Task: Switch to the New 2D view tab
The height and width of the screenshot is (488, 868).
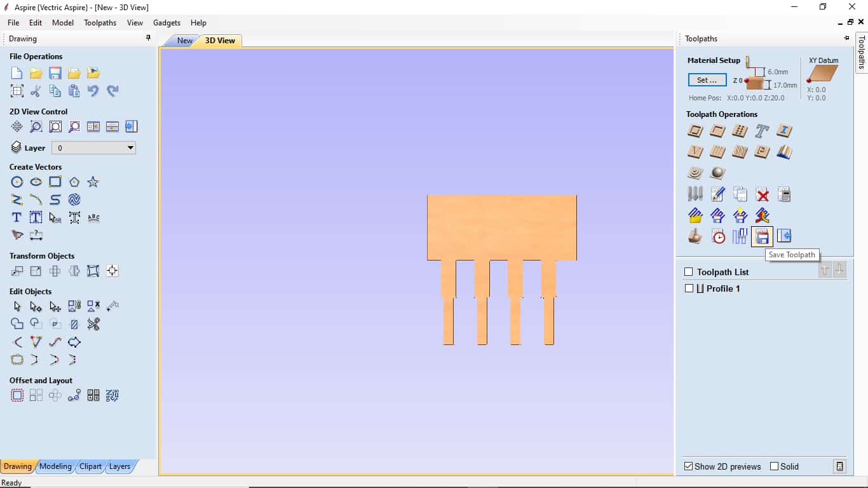Action: 184,41
